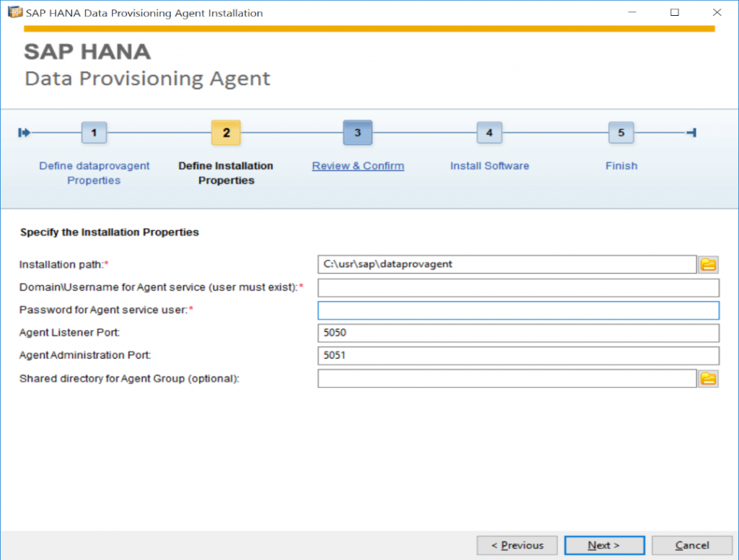Edit the Agent Administration Port field

pyautogui.click(x=518, y=356)
